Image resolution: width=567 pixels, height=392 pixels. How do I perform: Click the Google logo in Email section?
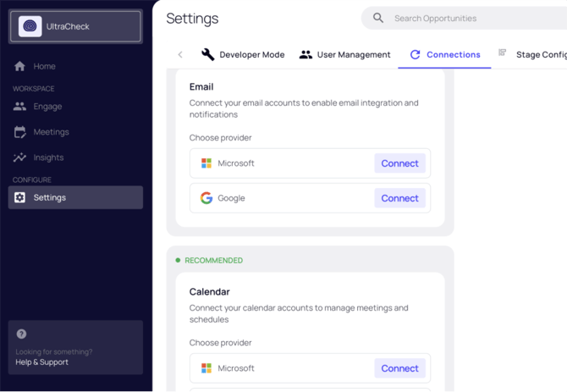pyautogui.click(x=206, y=198)
